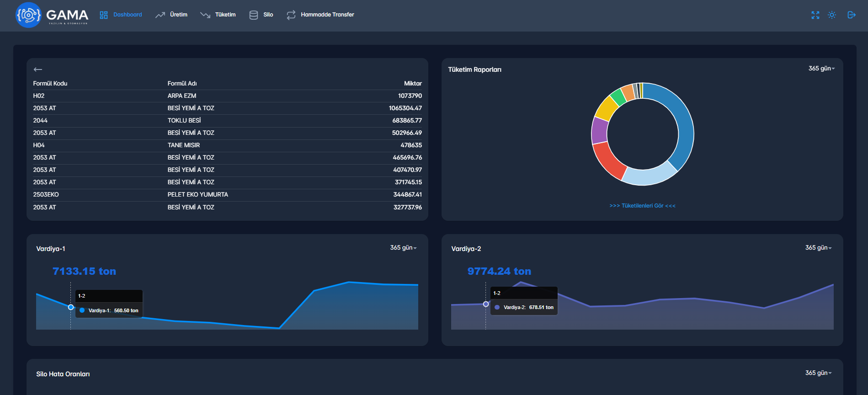Enter fullscreen with the expand icon
The width and height of the screenshot is (868, 395).
tap(815, 15)
